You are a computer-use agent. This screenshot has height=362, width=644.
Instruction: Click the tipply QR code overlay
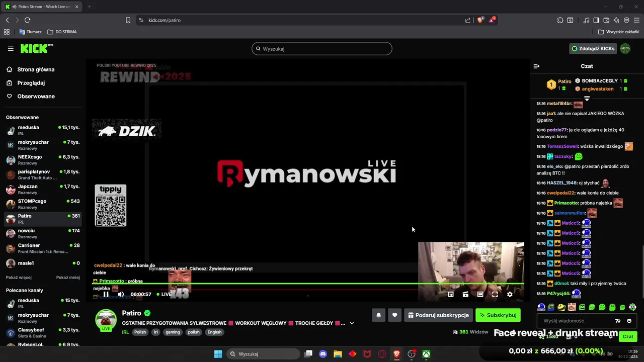[x=111, y=205]
